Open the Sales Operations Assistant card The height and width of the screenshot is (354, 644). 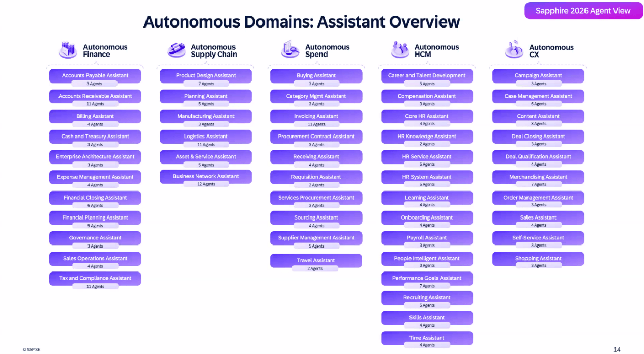[95, 258]
